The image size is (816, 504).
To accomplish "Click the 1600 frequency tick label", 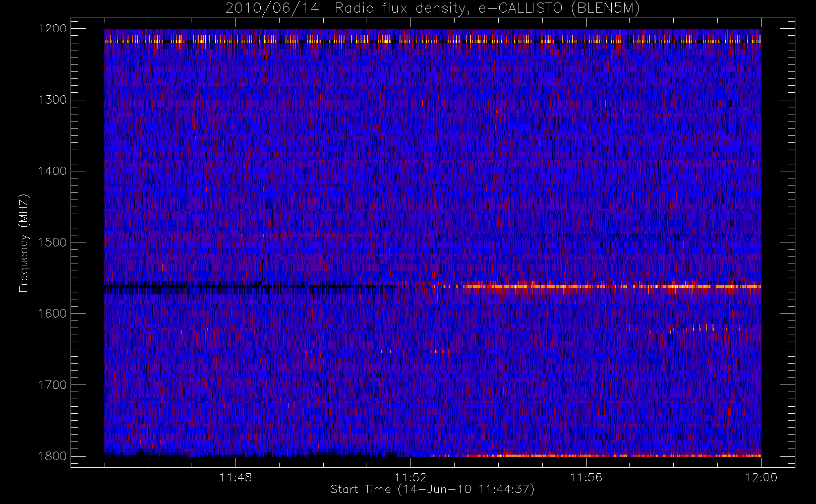I will click(52, 313).
